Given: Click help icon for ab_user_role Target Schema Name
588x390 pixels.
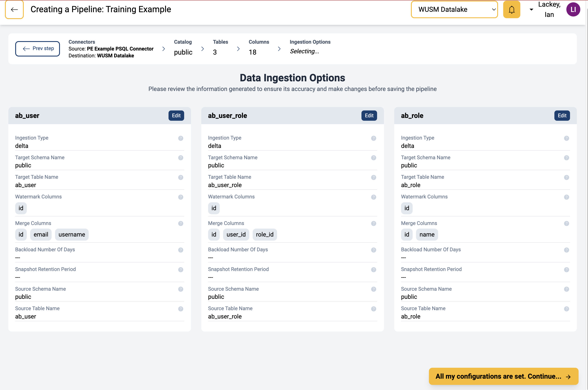Looking at the screenshot, I should click(373, 158).
